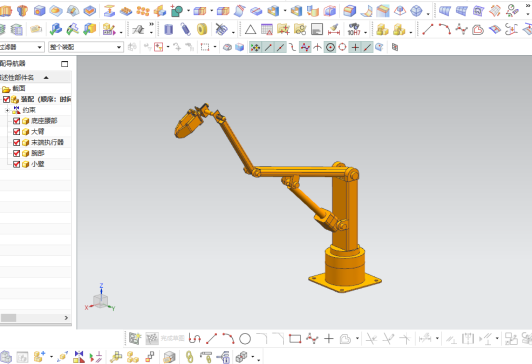Click the measure distance brush icon
The image size is (532, 364).
(x=334, y=30)
